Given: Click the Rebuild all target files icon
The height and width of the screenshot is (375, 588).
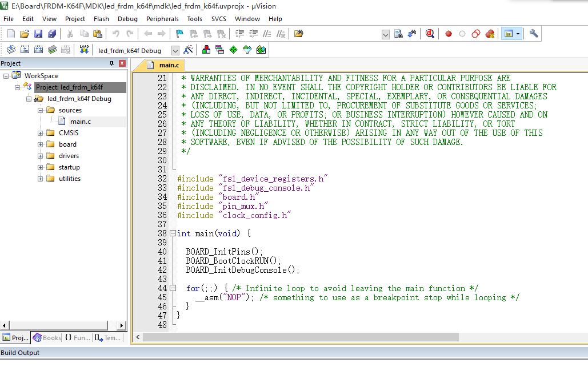Looking at the screenshot, I should [x=38, y=50].
